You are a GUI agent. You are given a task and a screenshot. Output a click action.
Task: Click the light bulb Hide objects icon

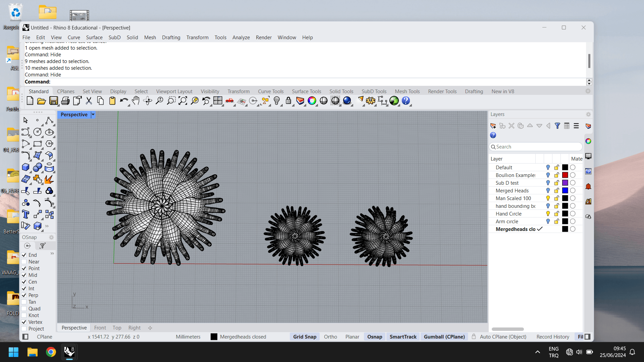click(x=277, y=101)
